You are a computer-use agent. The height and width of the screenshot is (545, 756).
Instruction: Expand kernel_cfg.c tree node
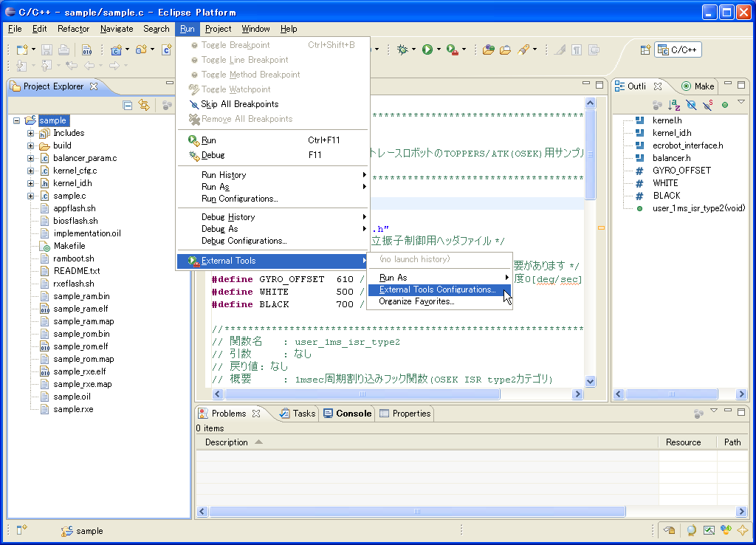click(x=30, y=171)
